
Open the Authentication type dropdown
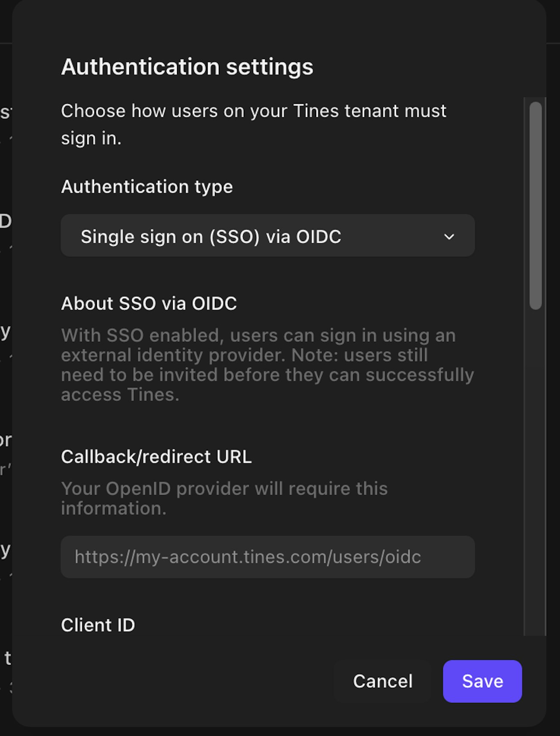click(267, 236)
